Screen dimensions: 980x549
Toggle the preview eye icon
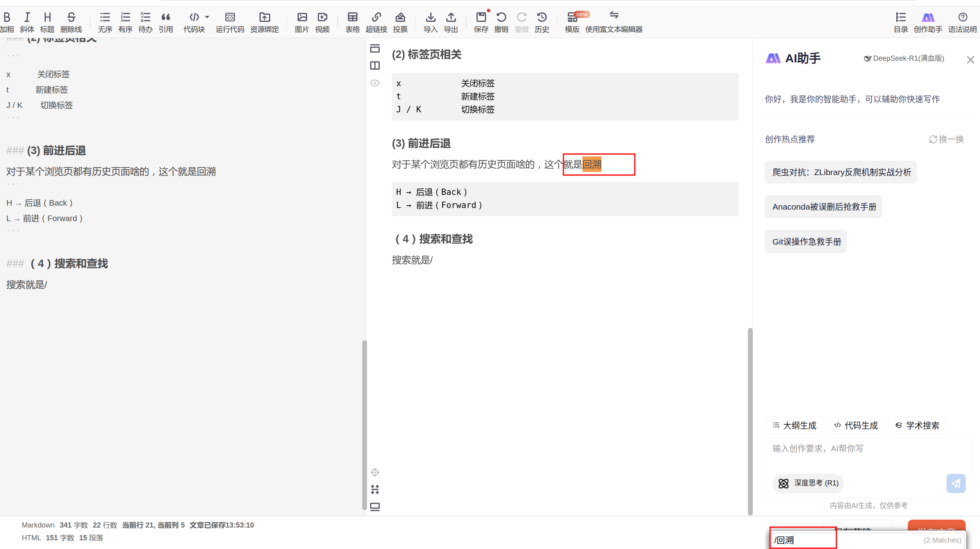[x=375, y=83]
